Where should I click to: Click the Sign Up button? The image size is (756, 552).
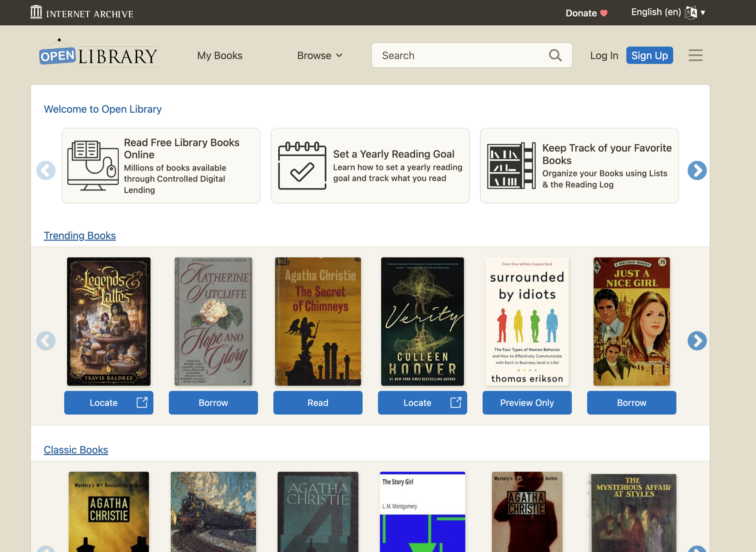tap(649, 55)
